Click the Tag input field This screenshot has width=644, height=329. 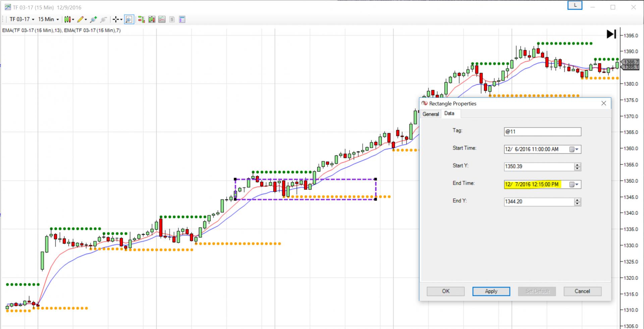542,132
